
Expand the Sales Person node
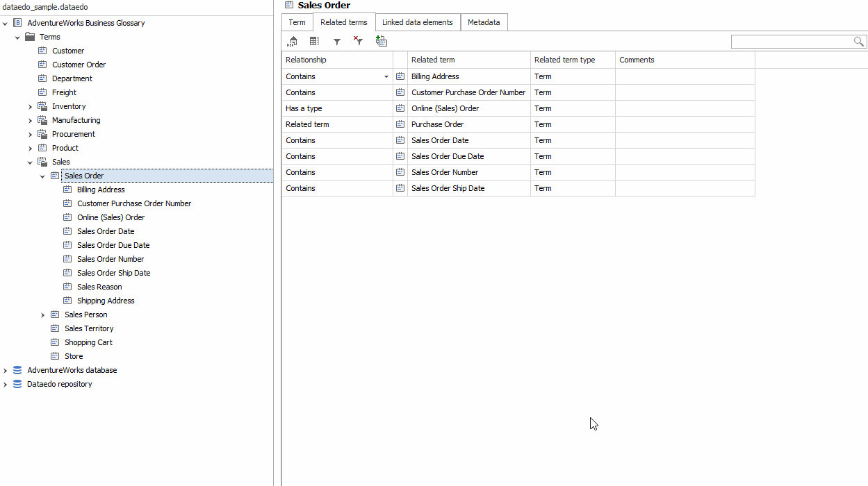[x=42, y=315]
